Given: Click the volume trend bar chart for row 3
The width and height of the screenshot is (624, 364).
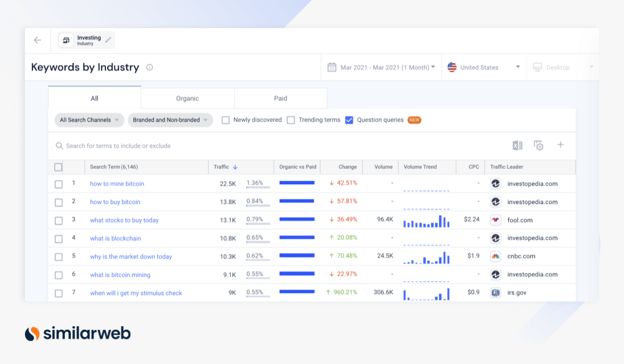Looking at the screenshot, I should pos(426,220).
